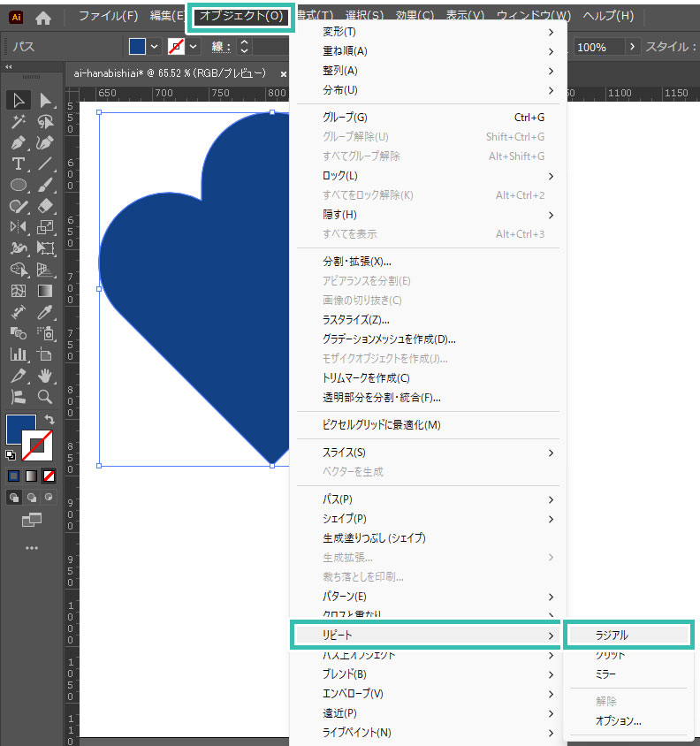Choose the Ellipse tool
The width and height of the screenshot is (700, 746).
18,185
